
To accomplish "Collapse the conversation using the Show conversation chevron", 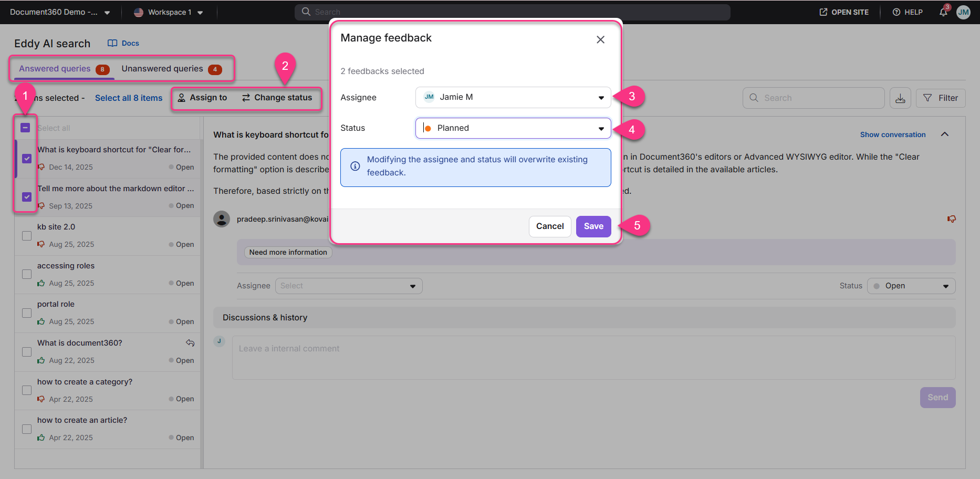I will 945,134.
